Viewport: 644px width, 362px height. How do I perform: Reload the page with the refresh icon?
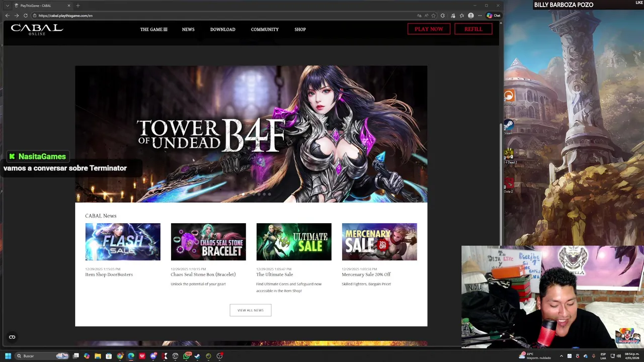click(x=25, y=16)
